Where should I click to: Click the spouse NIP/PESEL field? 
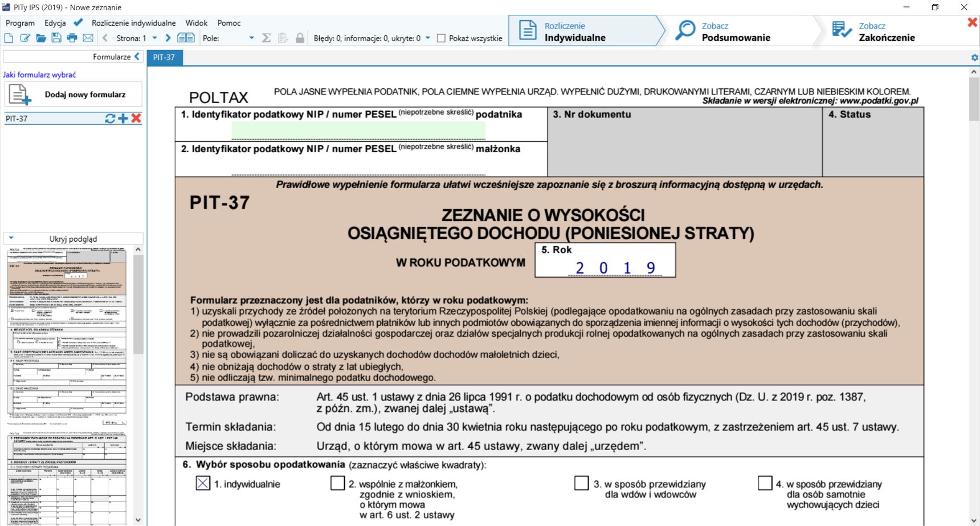pos(358,166)
